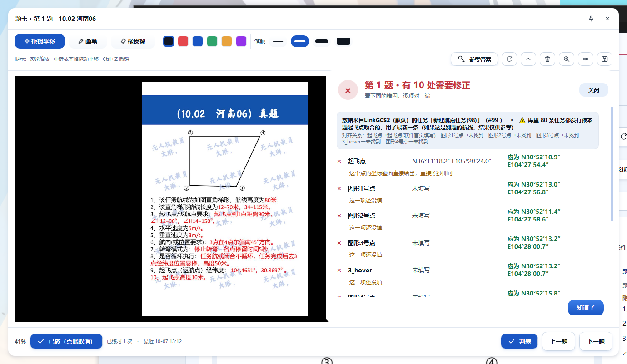The image size is (627, 364).
Task: Click the 41% zoom level text
Action: (20, 341)
